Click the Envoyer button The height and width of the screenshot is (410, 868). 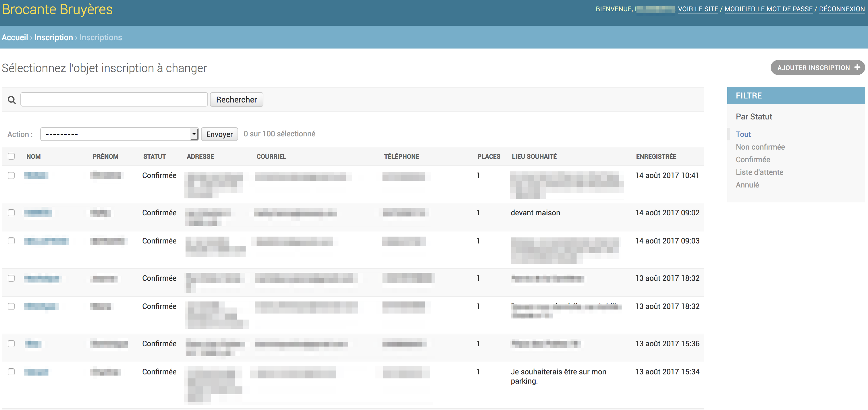coord(219,134)
